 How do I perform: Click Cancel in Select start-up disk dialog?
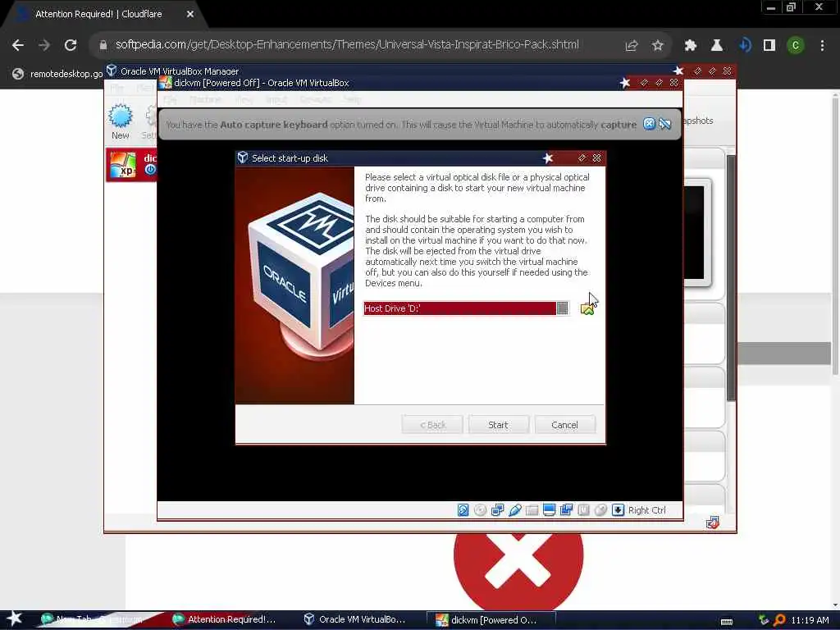pos(564,425)
